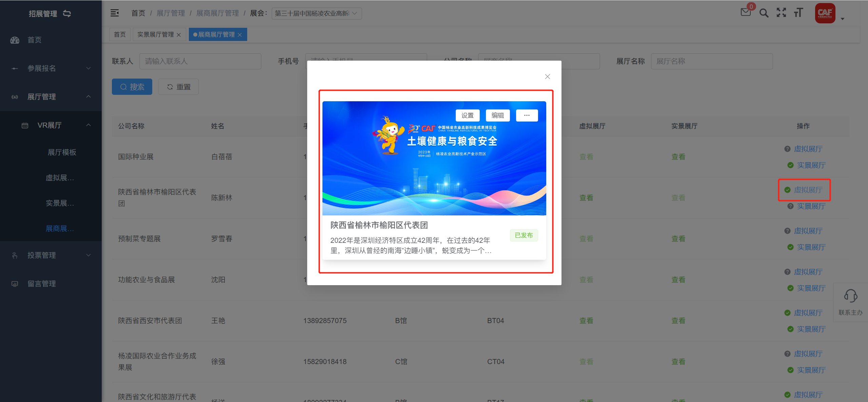
Task: Click the 留言管理 monitor icon
Action: (15, 284)
